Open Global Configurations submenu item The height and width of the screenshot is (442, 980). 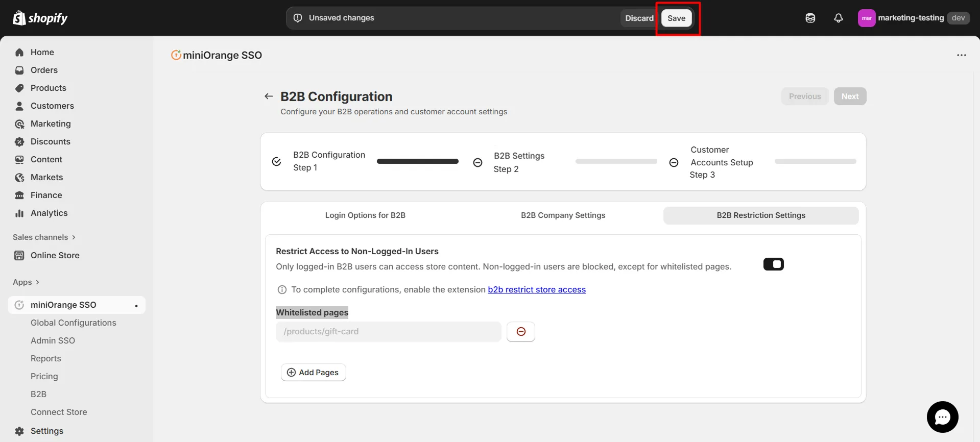point(74,323)
